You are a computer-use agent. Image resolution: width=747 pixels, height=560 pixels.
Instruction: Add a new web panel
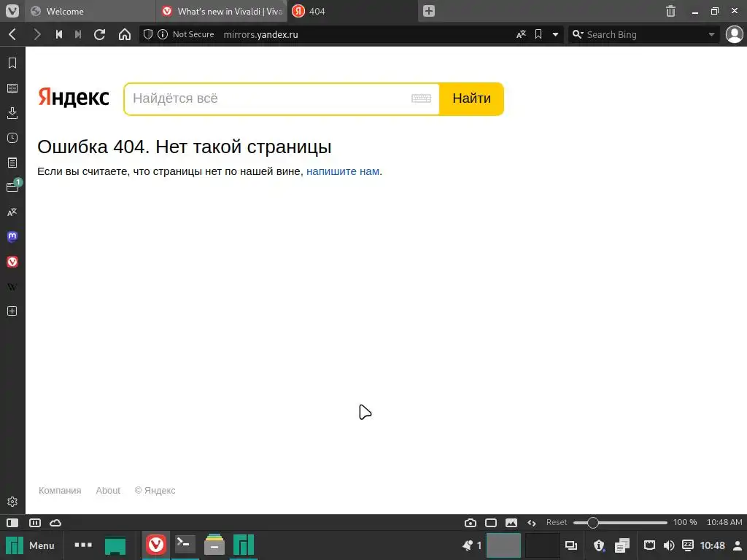click(12, 311)
